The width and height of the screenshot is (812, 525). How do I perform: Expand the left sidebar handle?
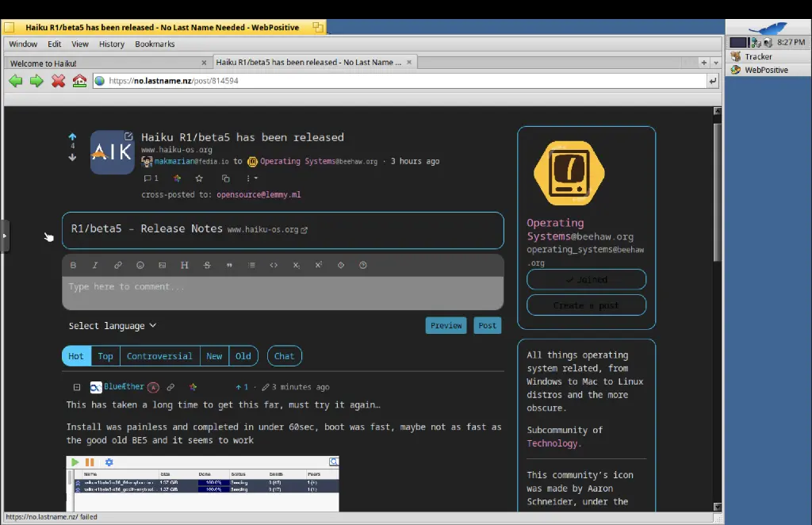coord(5,236)
